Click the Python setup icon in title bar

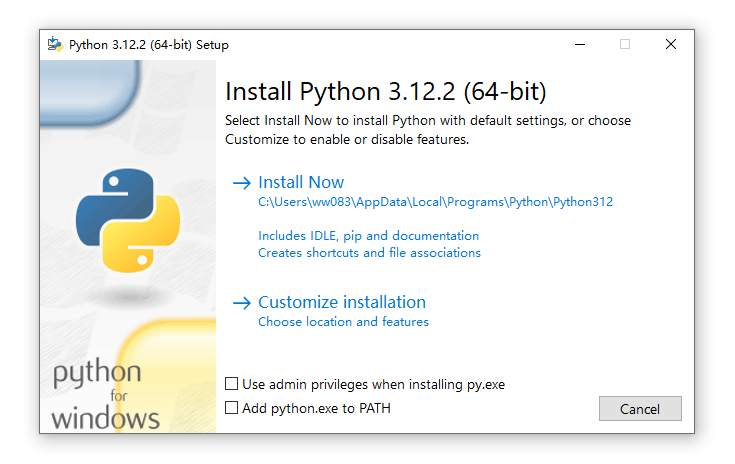coord(55,45)
